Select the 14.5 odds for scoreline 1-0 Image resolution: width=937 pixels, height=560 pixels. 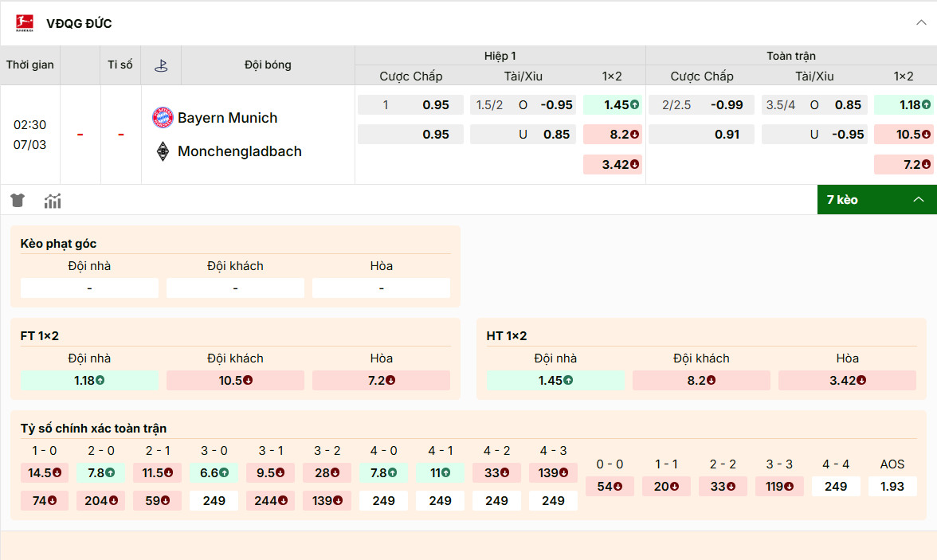[44, 472]
